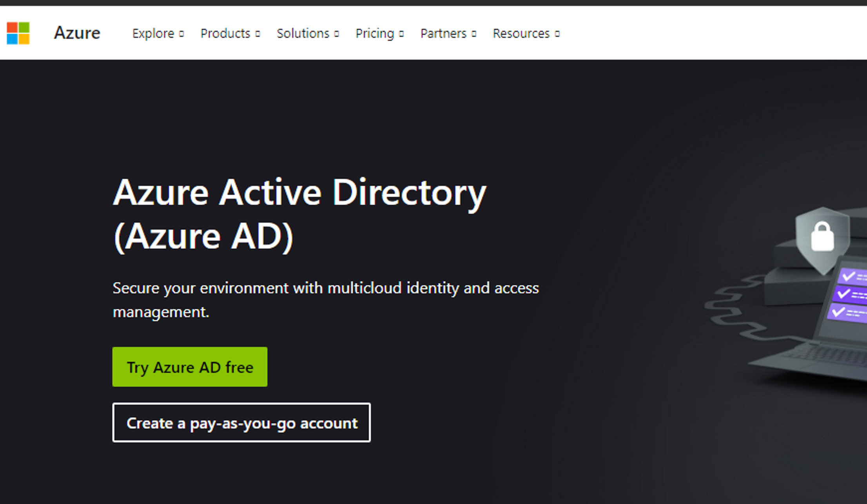This screenshot has width=867, height=504.
Task: Expand the Products dropdown arrow
Action: [258, 34]
